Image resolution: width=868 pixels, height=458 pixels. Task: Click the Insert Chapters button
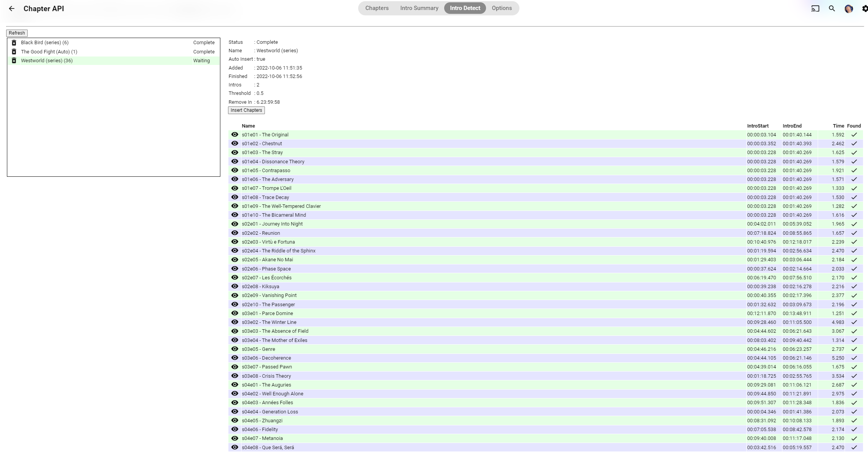coord(246,110)
